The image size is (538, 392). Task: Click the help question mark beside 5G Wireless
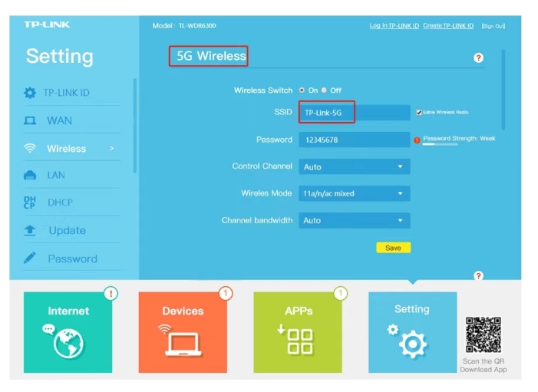(478, 58)
